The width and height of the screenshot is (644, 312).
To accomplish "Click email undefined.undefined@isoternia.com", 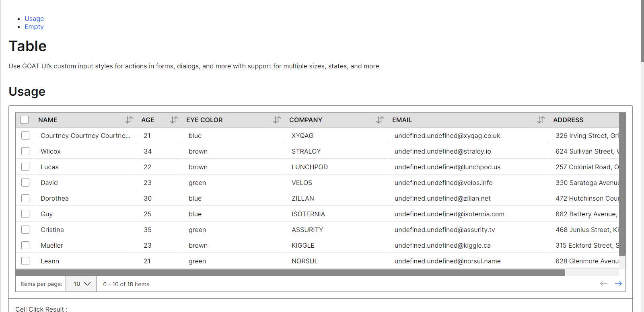I will click(x=449, y=214).
